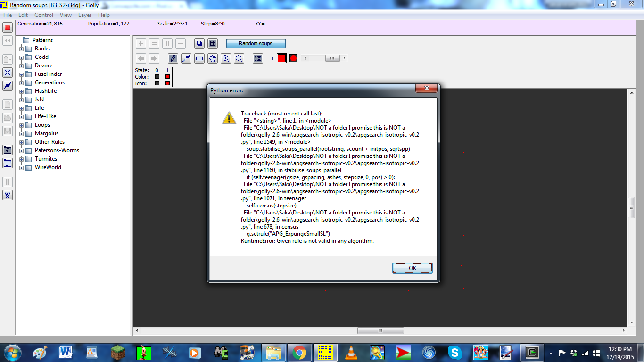
Task: Close the Python error dialog with X
Action: pyautogui.click(x=427, y=89)
